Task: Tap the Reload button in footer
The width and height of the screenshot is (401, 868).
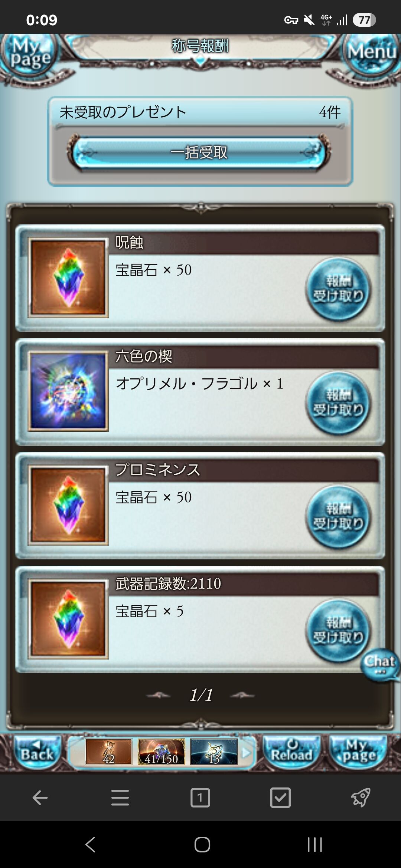Action: click(x=291, y=752)
